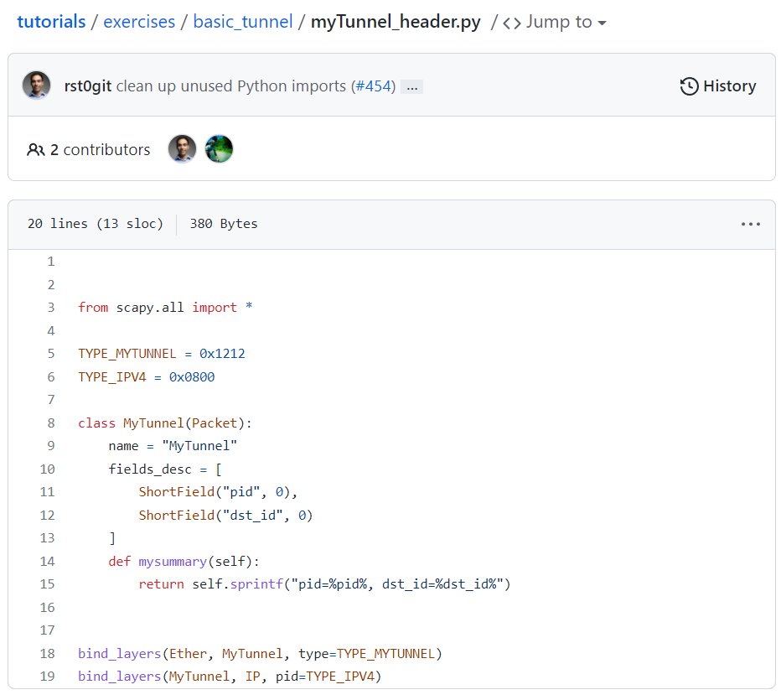Open commit message clean up unused Python imports
This screenshot has height=700, width=781.
[231, 86]
